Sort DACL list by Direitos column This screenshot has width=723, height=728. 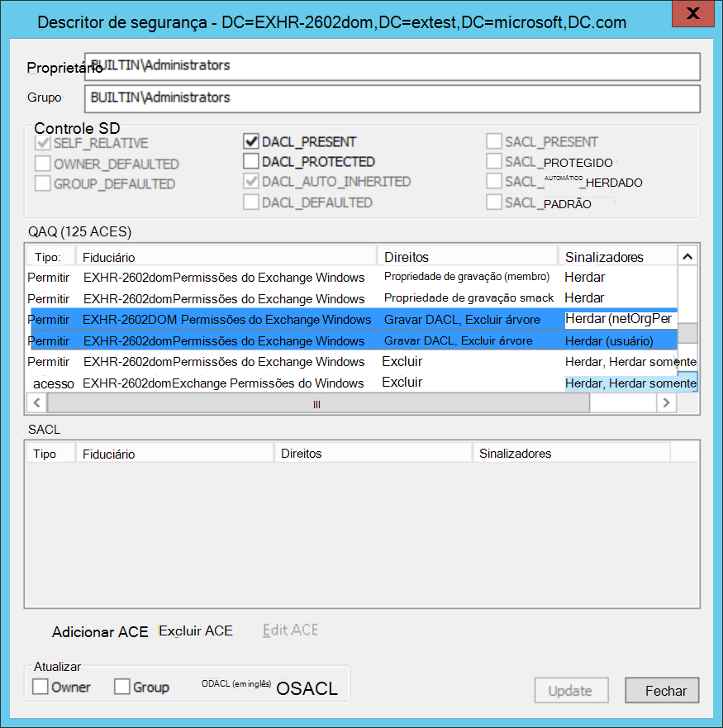coord(468,257)
